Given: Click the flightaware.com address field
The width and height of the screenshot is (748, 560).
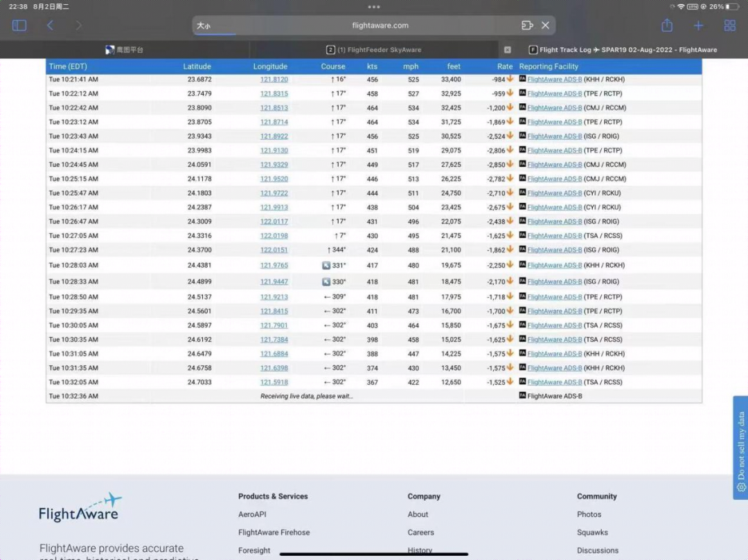Looking at the screenshot, I should click(374, 25).
